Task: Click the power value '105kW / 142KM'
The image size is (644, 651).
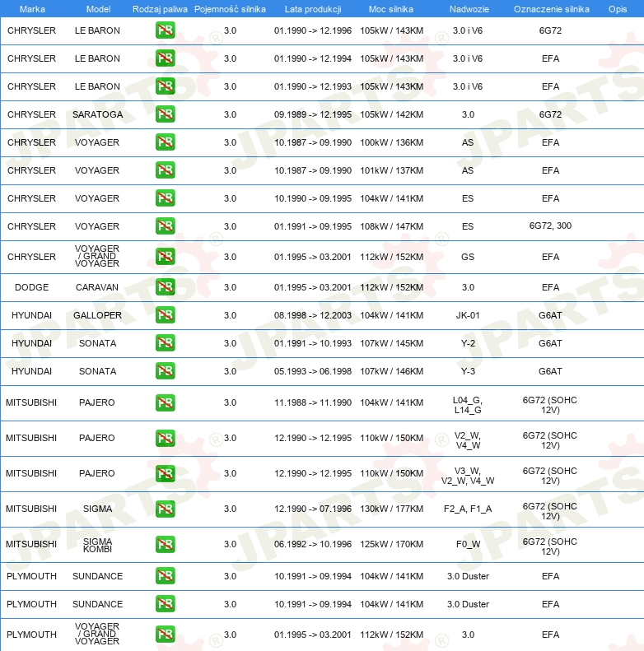Action: 391,114
